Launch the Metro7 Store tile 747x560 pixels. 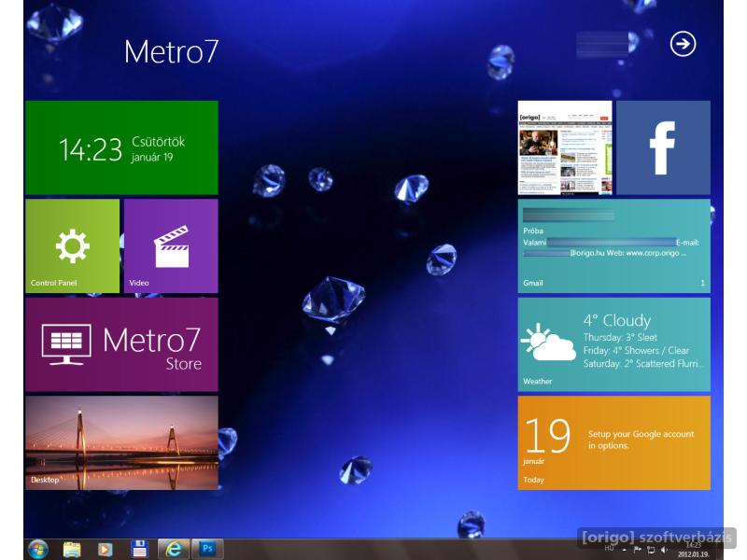point(121,344)
